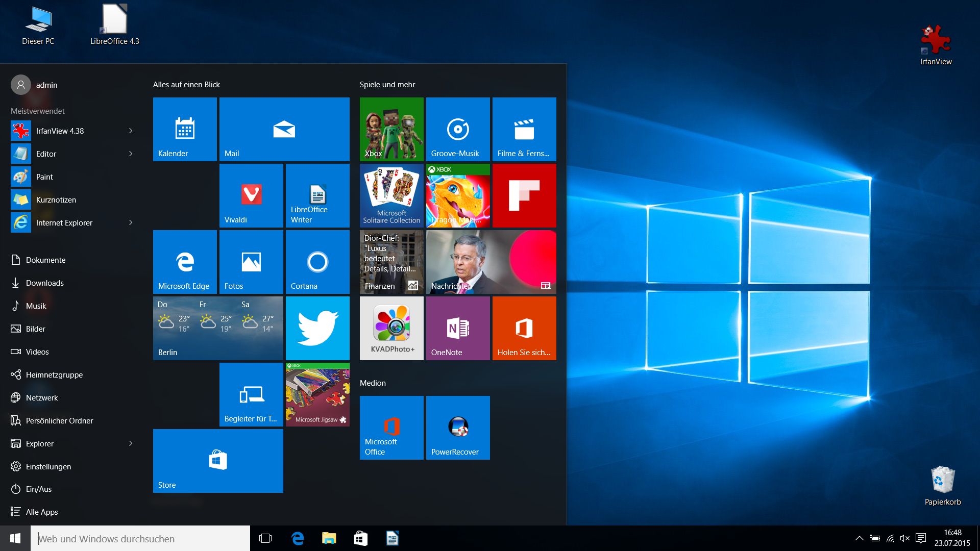Open the Store tile

click(x=218, y=461)
